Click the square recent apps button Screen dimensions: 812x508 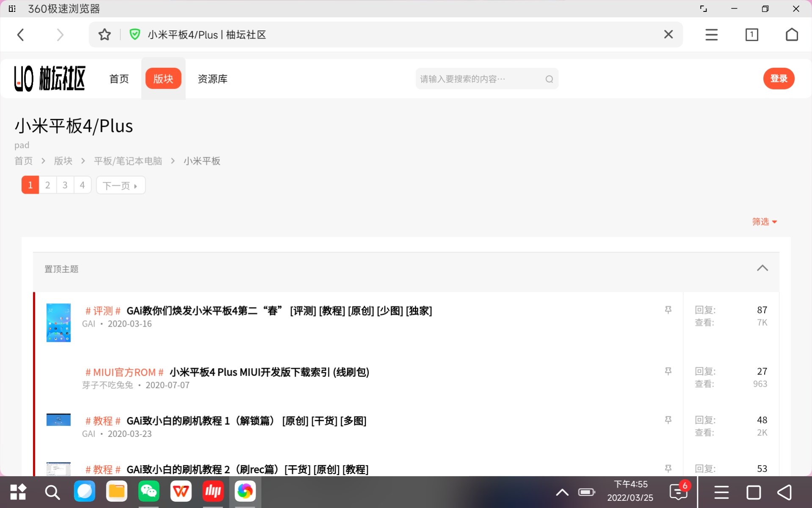tap(754, 492)
